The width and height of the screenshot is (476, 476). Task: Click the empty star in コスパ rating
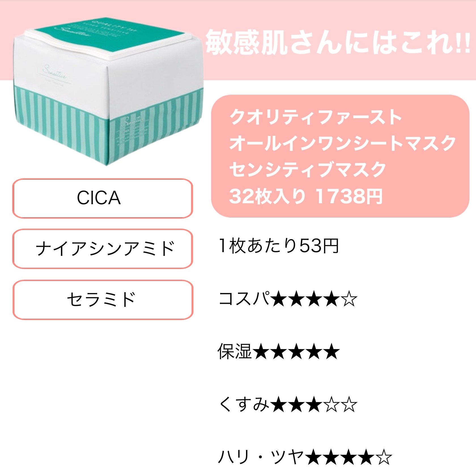(349, 299)
